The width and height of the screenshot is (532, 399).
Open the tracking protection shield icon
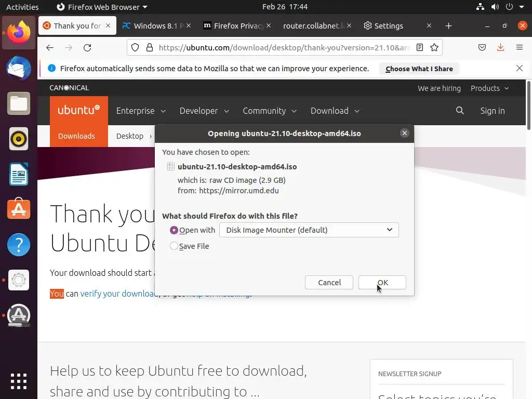pyautogui.click(x=135, y=47)
